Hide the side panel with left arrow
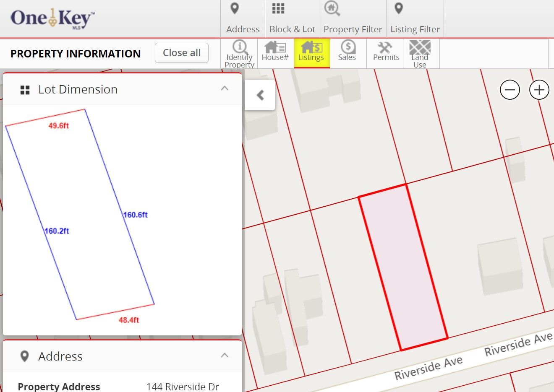 point(260,95)
